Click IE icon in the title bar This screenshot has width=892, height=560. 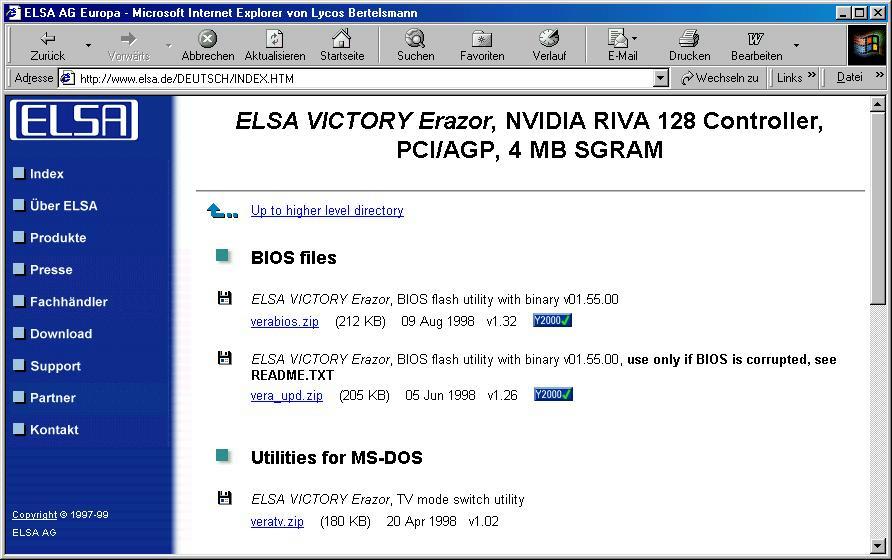(13, 13)
